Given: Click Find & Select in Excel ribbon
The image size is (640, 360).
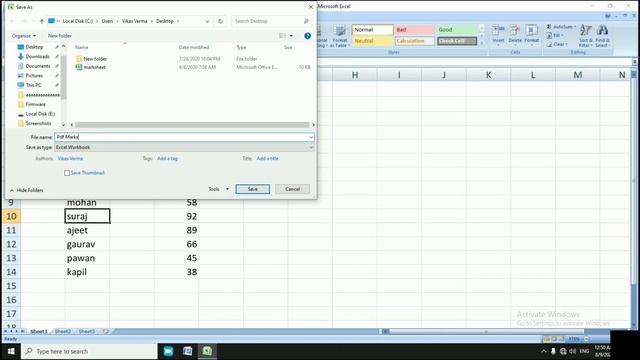Looking at the screenshot, I should pos(603,36).
